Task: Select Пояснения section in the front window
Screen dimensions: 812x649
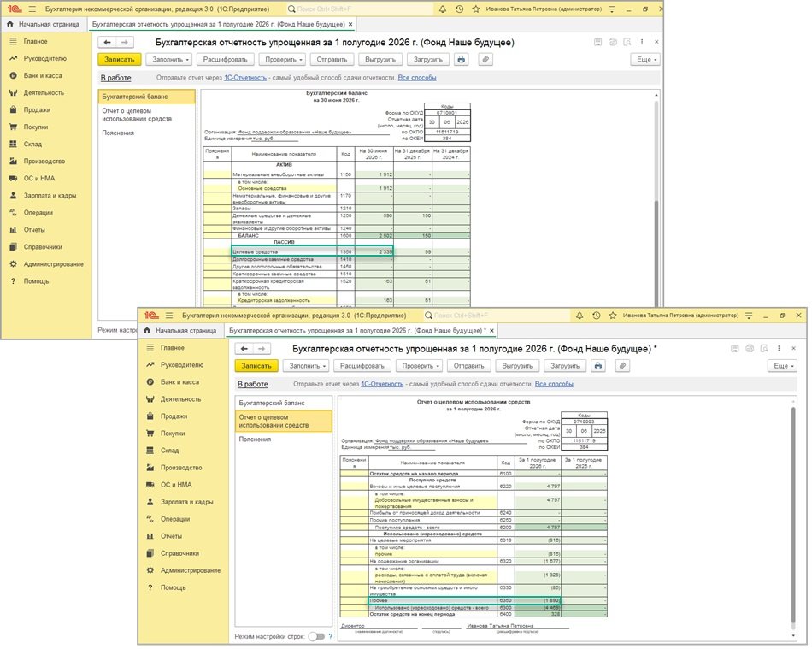Action: pos(283,440)
